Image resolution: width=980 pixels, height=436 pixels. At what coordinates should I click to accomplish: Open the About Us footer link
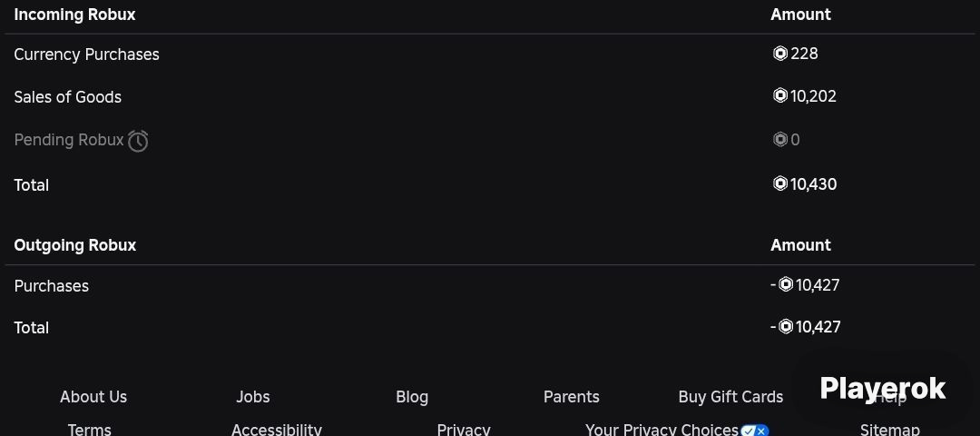pyautogui.click(x=93, y=397)
